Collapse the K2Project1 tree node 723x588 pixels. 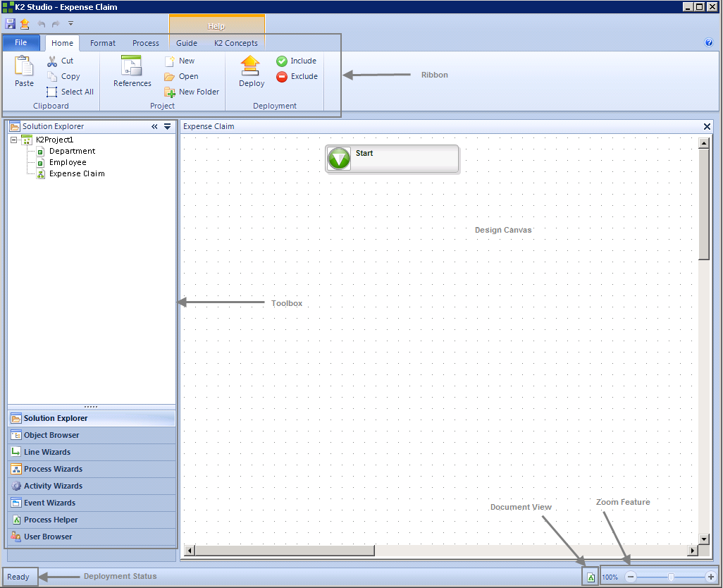pyautogui.click(x=14, y=140)
